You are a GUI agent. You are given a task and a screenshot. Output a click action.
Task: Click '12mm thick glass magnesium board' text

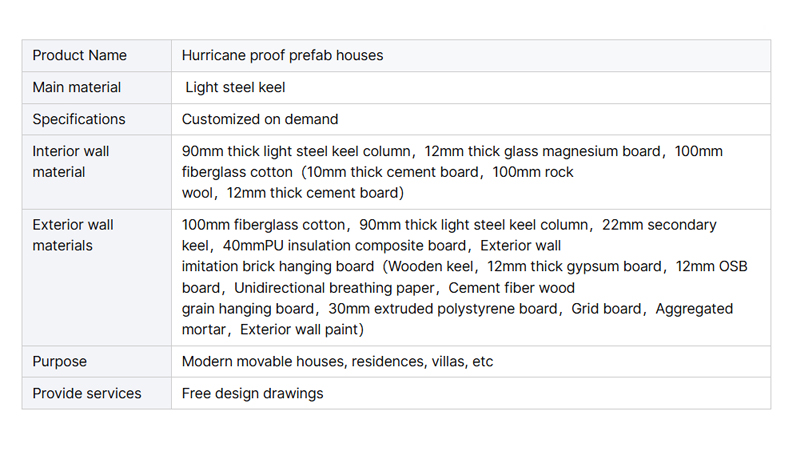(x=542, y=151)
